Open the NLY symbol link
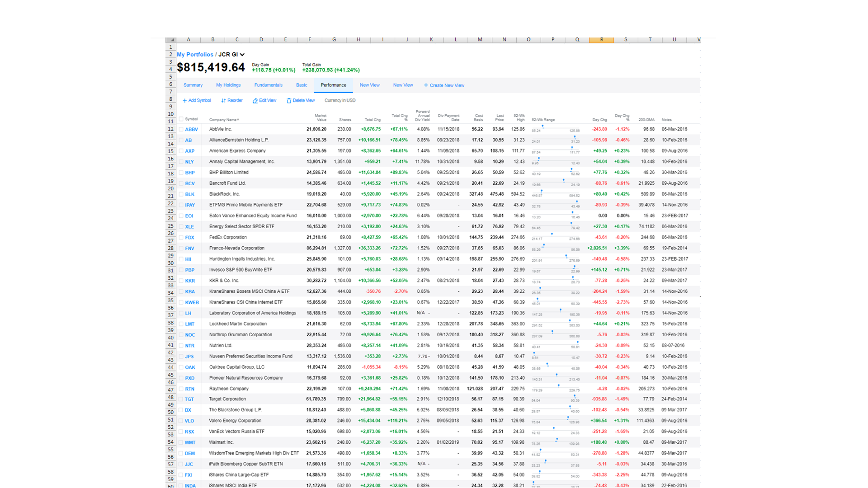 pyautogui.click(x=189, y=162)
